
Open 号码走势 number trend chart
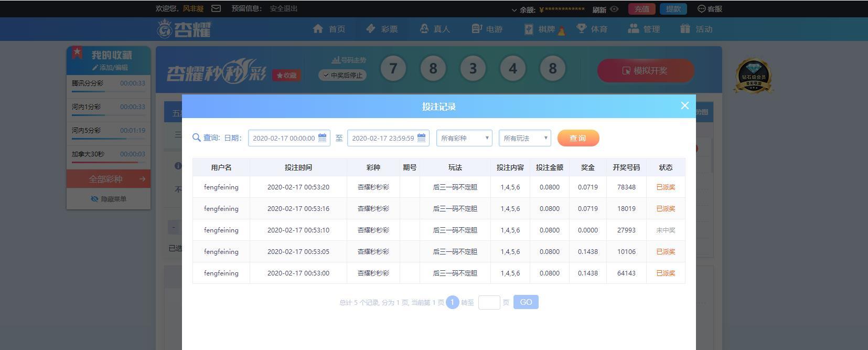tap(349, 60)
